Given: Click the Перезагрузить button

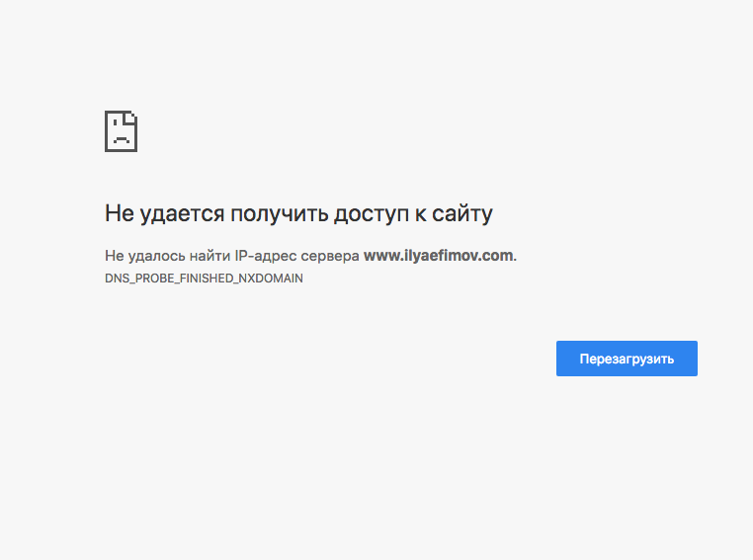Looking at the screenshot, I should click(627, 359).
